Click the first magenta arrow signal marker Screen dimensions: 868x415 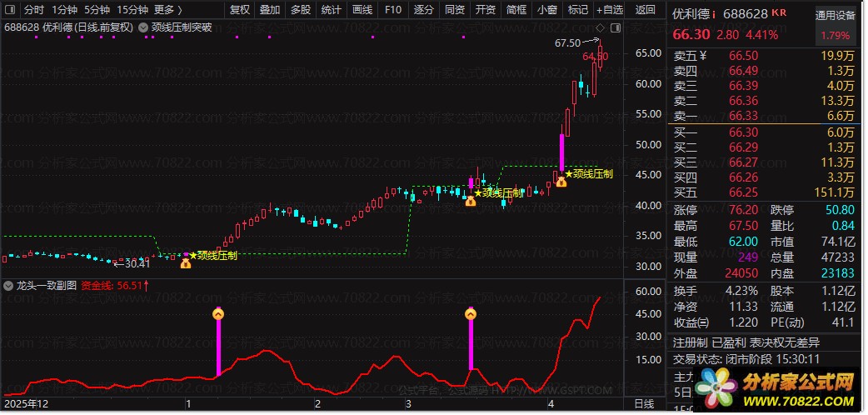218,314
